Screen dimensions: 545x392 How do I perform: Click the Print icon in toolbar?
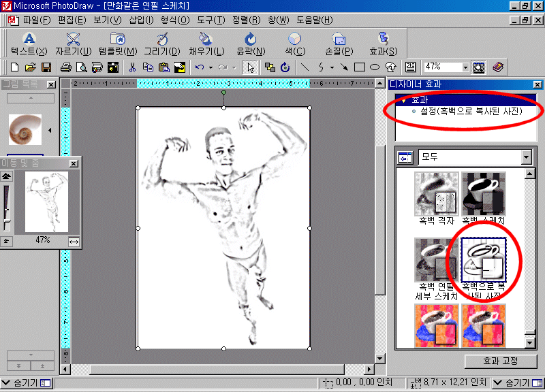66,67
